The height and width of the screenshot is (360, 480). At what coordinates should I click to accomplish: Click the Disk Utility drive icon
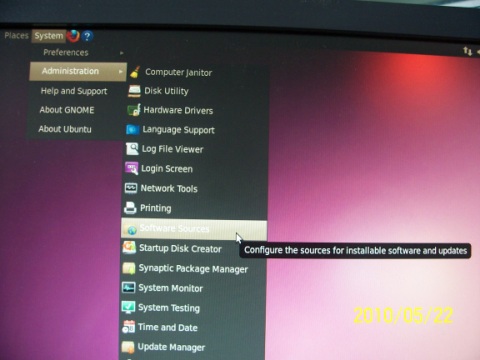click(134, 91)
